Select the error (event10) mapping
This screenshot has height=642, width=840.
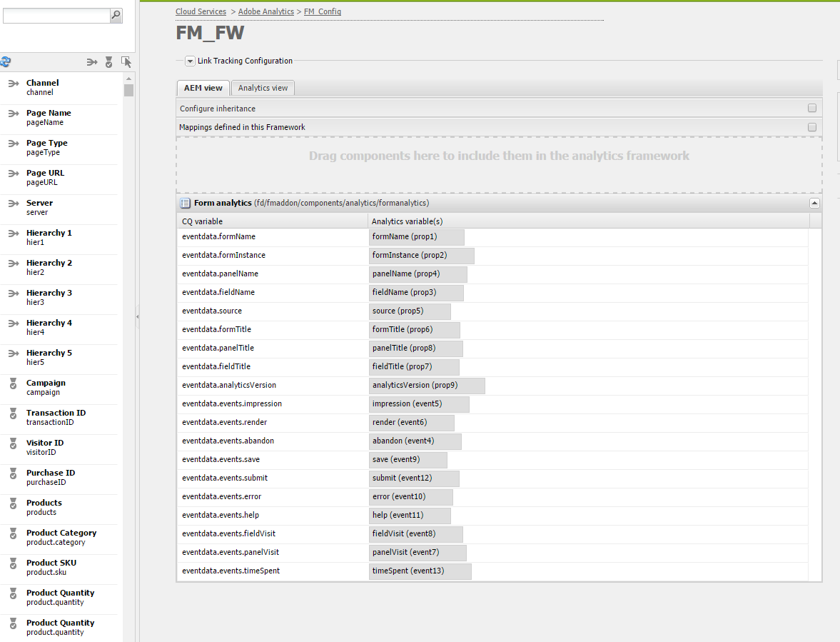click(411, 497)
